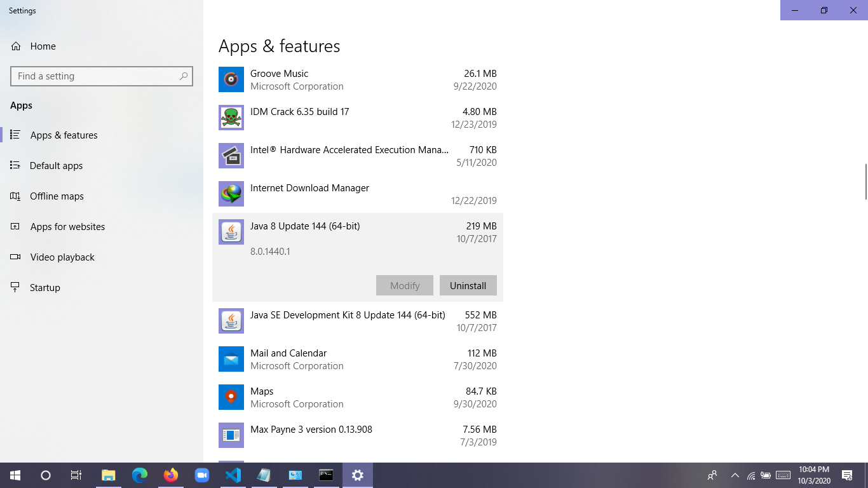Select Apps & features in the sidebar

point(102,135)
